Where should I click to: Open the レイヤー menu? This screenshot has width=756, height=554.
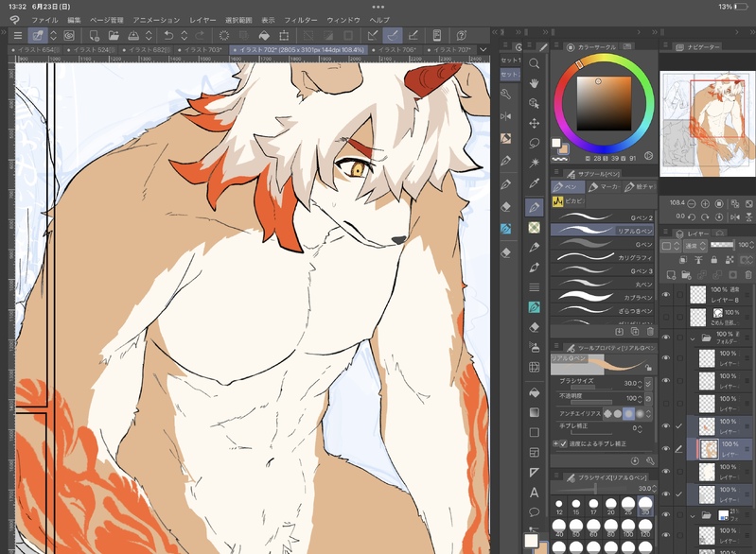point(202,20)
